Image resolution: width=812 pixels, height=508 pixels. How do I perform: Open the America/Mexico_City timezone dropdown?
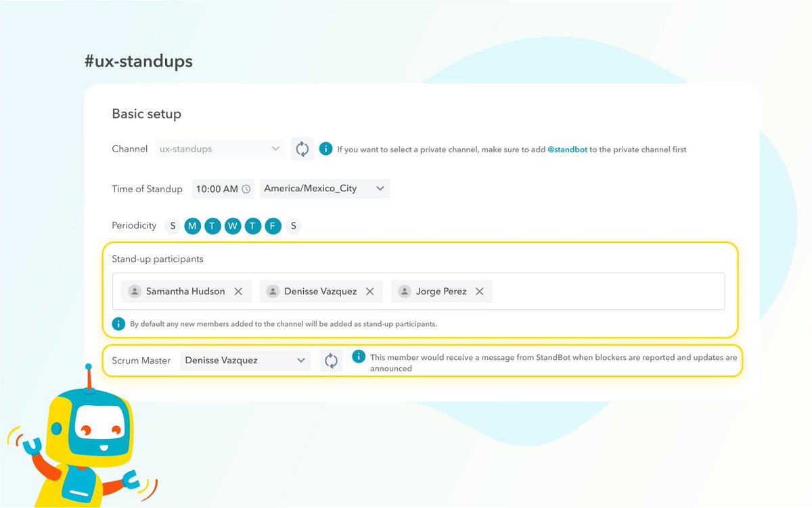[x=323, y=189]
